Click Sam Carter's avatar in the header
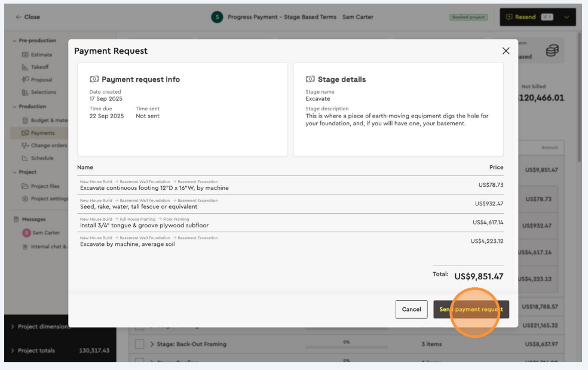This screenshot has width=588, height=370. tap(216, 17)
